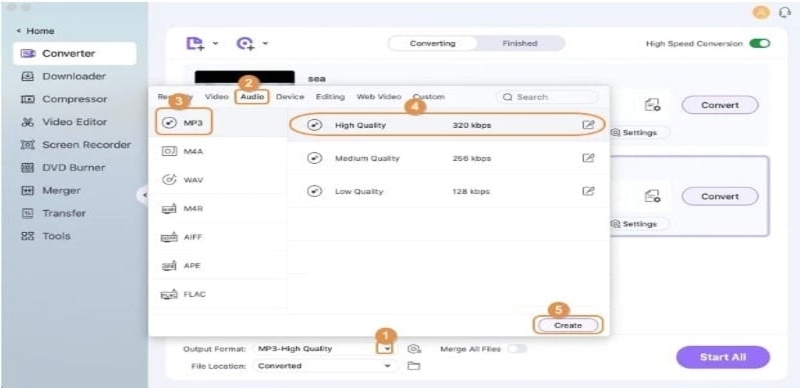Open file settings icon for second file
This screenshot has height=388, width=800.
click(x=653, y=197)
